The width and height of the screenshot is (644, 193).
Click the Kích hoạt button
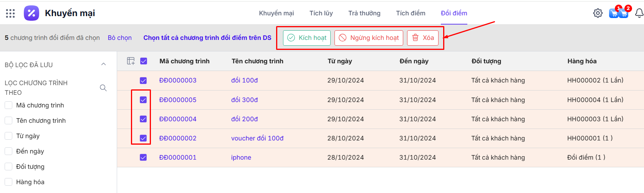[x=306, y=38]
